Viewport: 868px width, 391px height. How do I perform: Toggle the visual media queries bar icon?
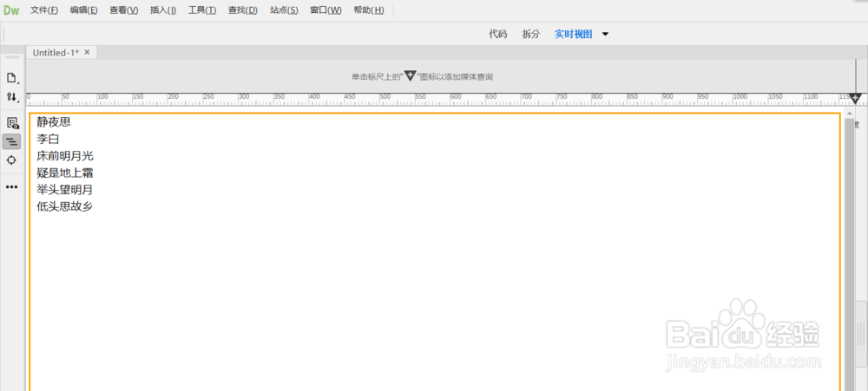coord(11,142)
